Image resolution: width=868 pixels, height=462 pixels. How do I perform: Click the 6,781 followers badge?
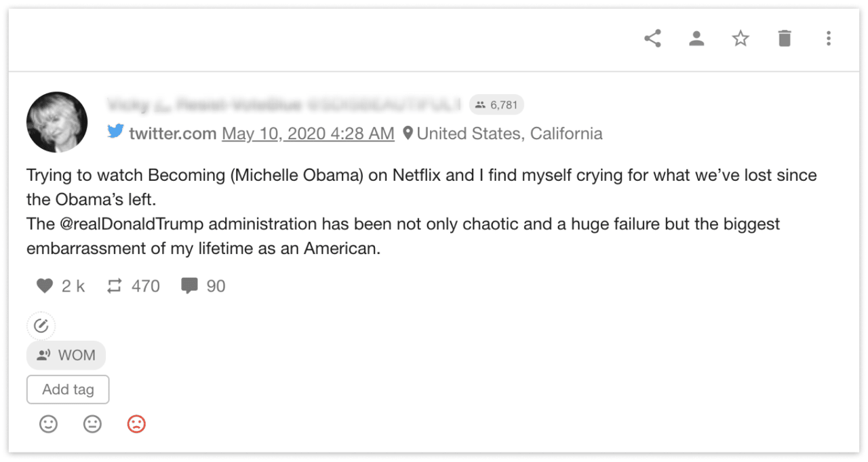tap(496, 105)
